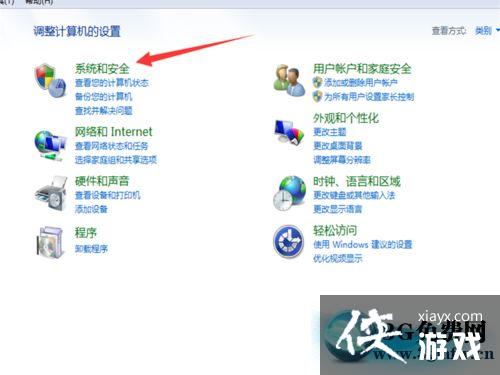
Task: Open 用户帐户和家庭安全 heading
Action: click(x=362, y=69)
